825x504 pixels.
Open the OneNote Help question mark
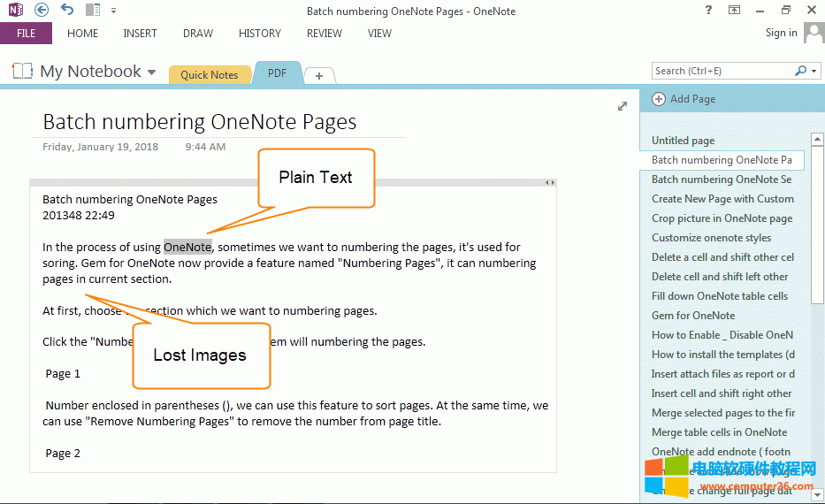point(708,10)
